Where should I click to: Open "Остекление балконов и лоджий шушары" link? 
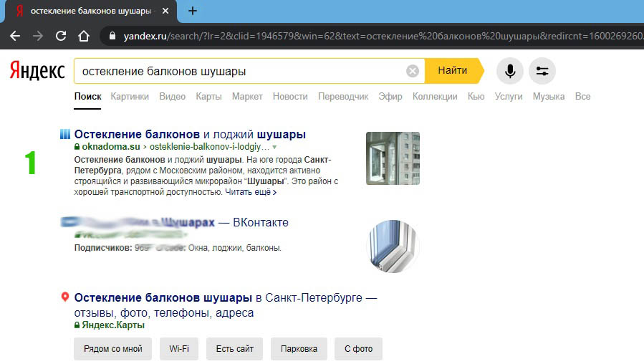point(190,134)
